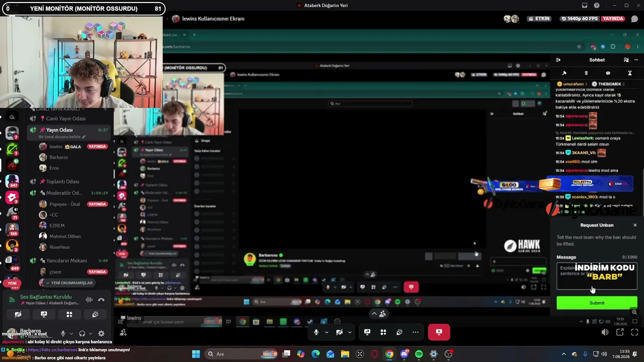Viewport: 644px width, 362px height.
Task: Open camera options arrow in stream bar
Action: (x=350, y=332)
